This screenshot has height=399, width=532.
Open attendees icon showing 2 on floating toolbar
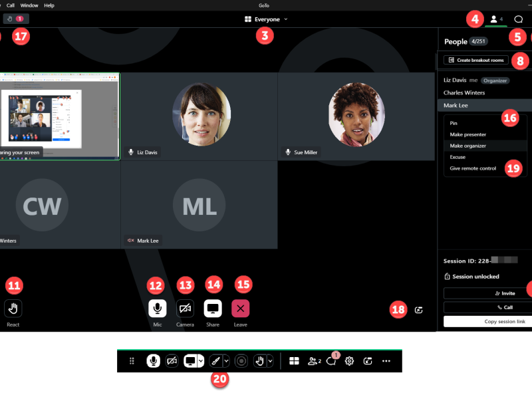tap(314, 361)
